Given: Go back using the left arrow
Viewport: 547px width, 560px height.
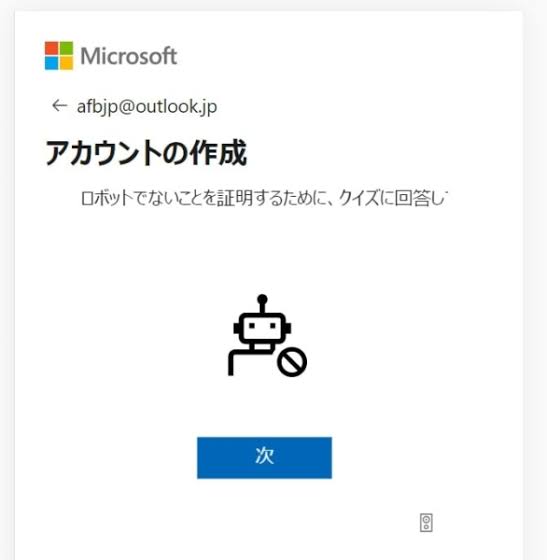Looking at the screenshot, I should click(x=59, y=105).
